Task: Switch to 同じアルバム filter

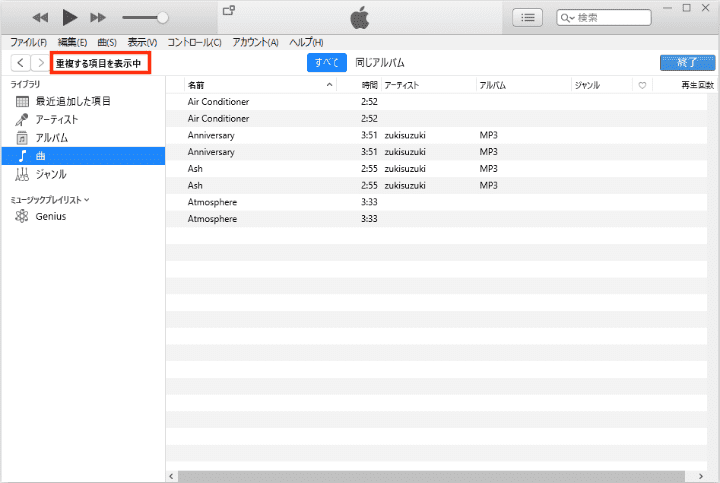Action: coord(379,62)
